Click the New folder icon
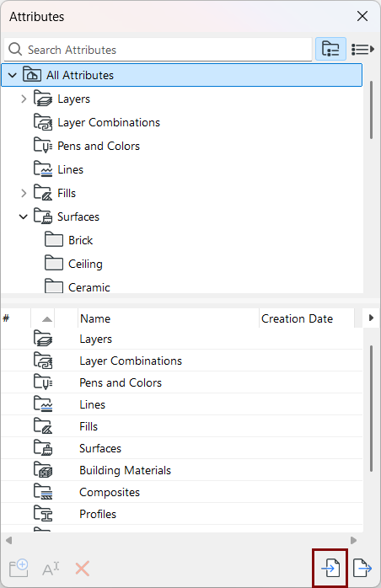The width and height of the screenshot is (381, 588). [19, 568]
